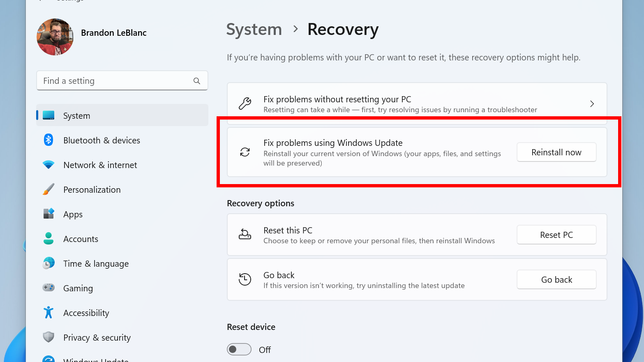Open Personalization via its paintbrush icon
The height and width of the screenshot is (362, 644).
click(48, 189)
